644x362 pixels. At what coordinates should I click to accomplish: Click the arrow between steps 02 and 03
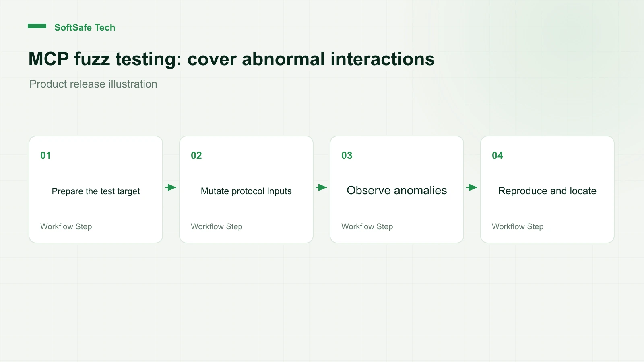pyautogui.click(x=322, y=187)
